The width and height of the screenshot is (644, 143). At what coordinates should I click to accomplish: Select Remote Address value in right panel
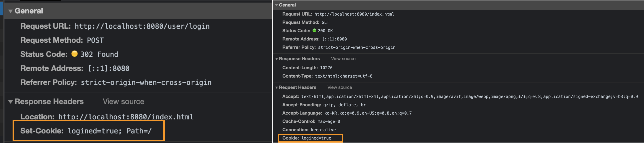tap(335, 39)
